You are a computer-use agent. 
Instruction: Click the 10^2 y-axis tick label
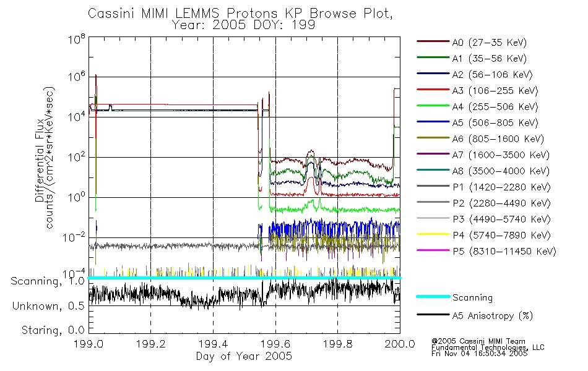(x=77, y=157)
